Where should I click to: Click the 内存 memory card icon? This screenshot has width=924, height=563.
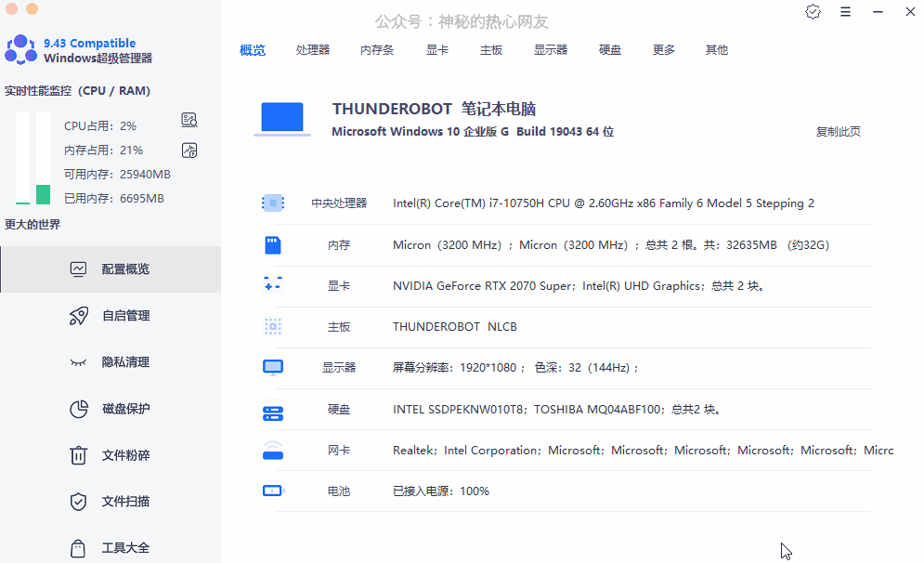tap(273, 244)
